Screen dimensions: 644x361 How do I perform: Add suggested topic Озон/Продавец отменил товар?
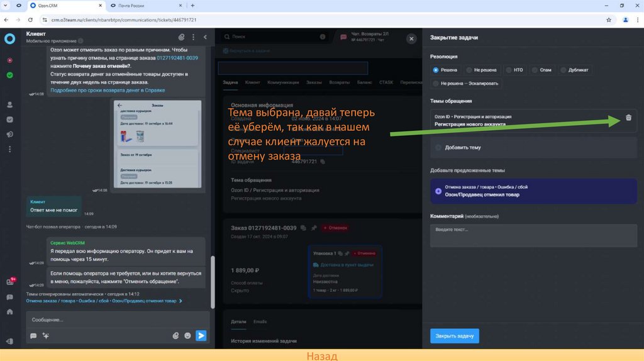533,191
